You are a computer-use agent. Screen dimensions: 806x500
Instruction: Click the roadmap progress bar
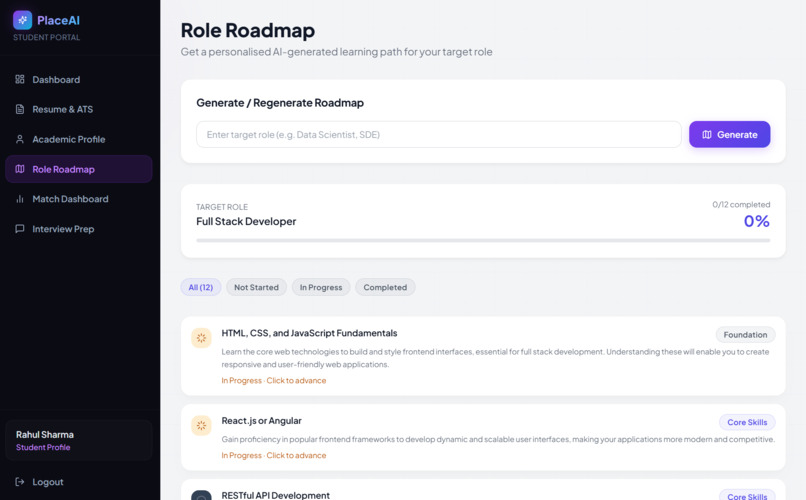[x=483, y=240]
